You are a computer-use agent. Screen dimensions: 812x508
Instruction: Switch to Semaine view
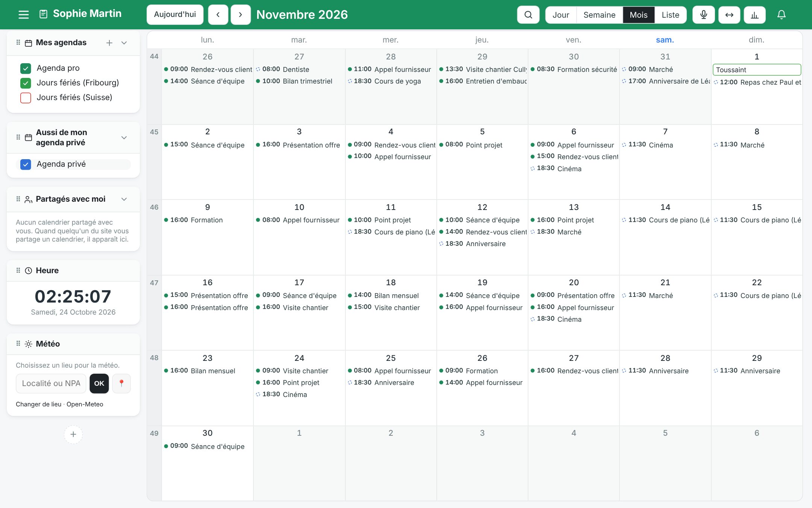[599, 15]
